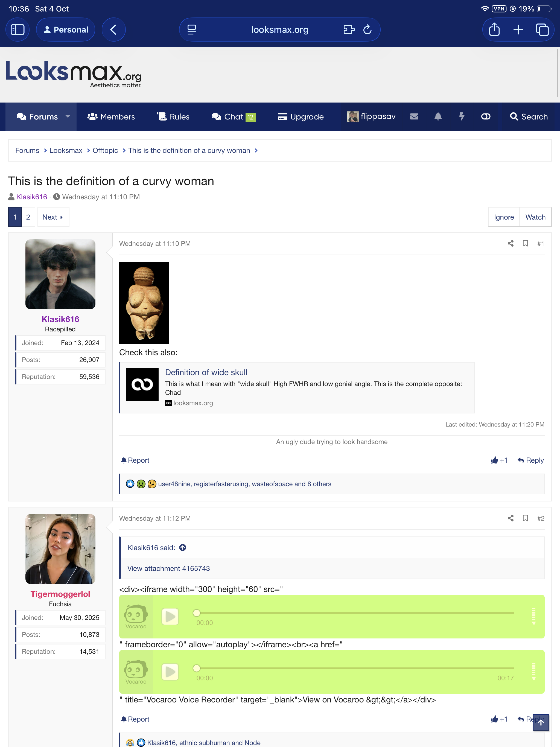This screenshot has width=560, height=747.
Task: Share post #1 using share icon
Action: 510,243
